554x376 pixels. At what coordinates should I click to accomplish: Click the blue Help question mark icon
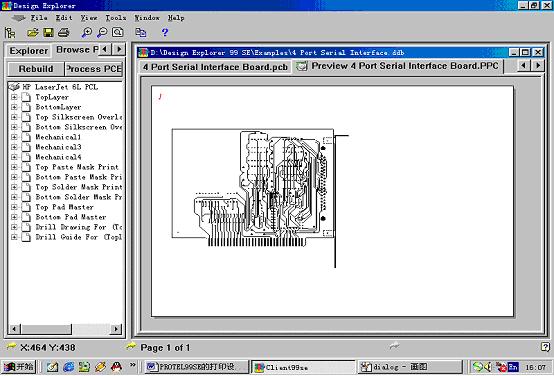click(165, 33)
